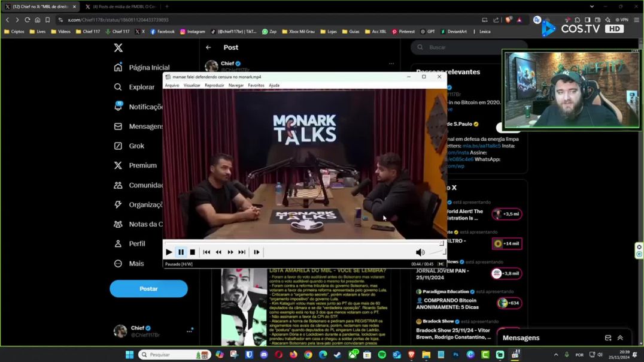This screenshot has height=362, width=644.
Task: Open the Guias bookmarks folder
Action: coord(351,31)
